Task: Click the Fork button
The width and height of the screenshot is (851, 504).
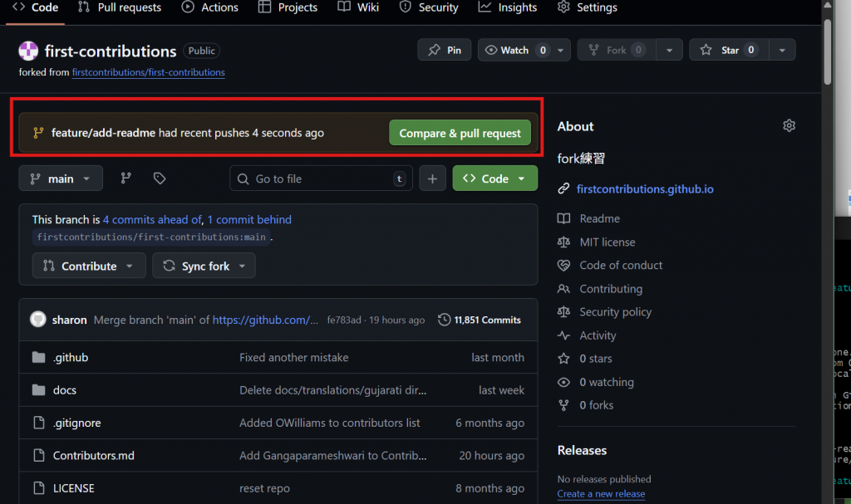Action: click(x=617, y=50)
